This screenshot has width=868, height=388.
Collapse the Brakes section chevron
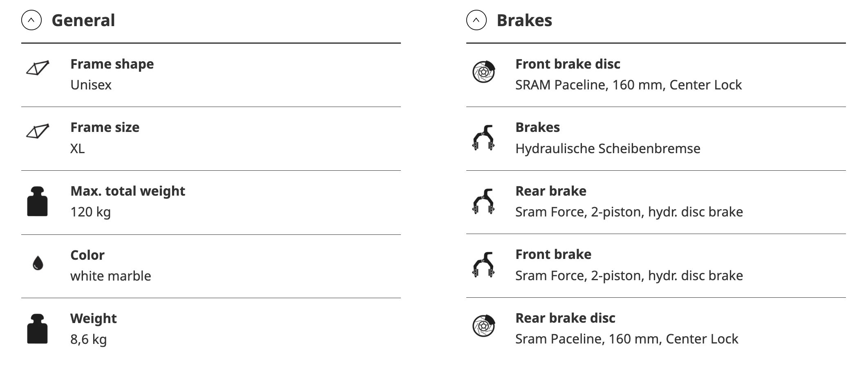[x=476, y=20]
